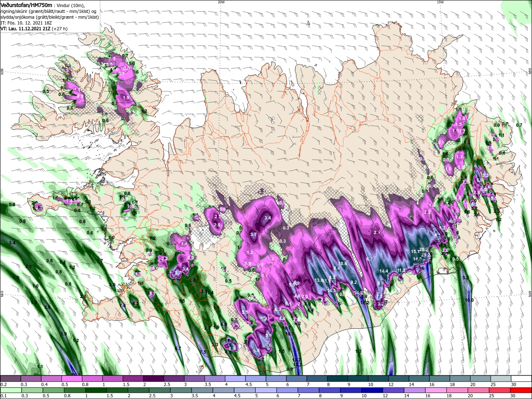Click the 0.2 label in the snow legend

3,384
